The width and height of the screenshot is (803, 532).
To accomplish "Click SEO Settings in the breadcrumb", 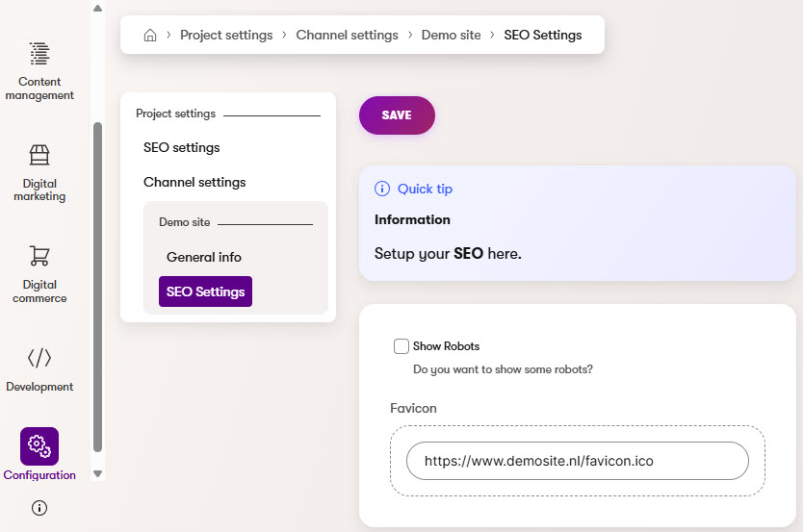I will (x=543, y=35).
